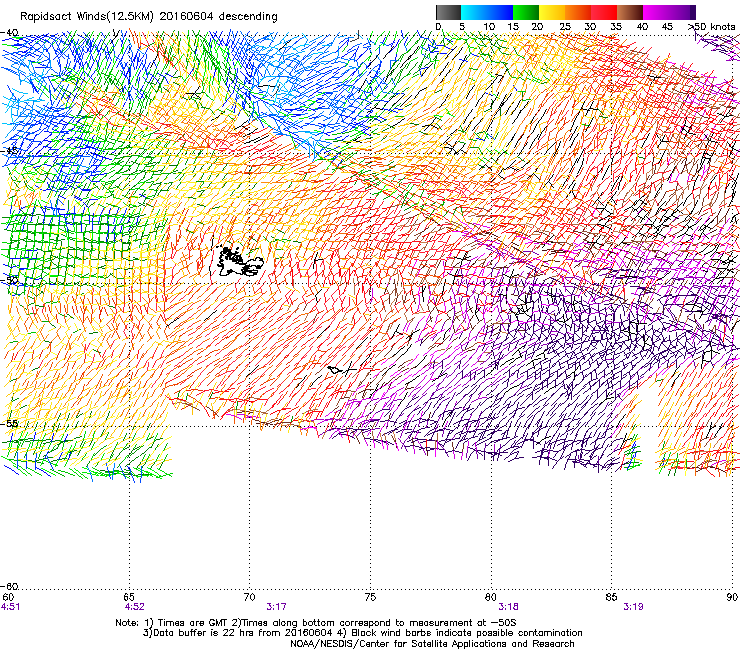
Task: Click the '-45' latitude label
Action: click(x=9, y=151)
